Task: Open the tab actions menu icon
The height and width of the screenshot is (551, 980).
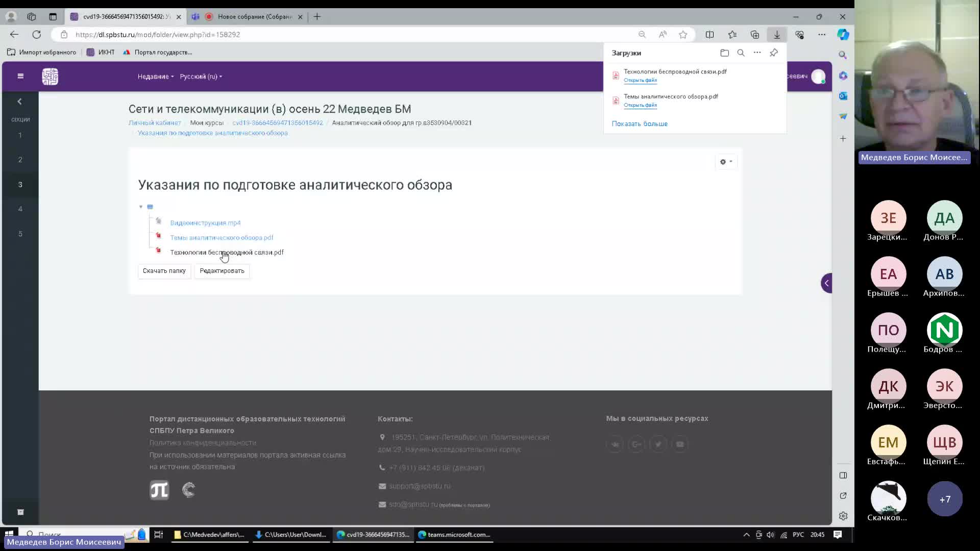Action: click(x=53, y=16)
